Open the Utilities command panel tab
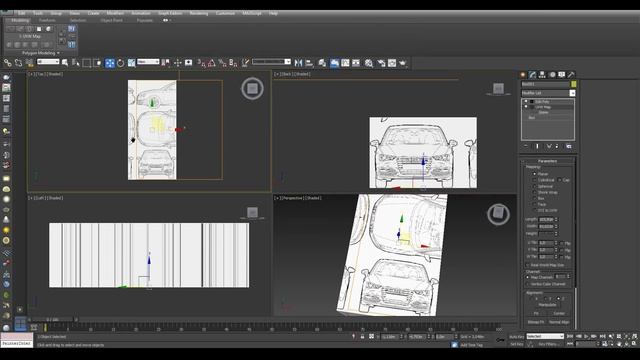The width and height of the screenshot is (640, 360). 571,75
